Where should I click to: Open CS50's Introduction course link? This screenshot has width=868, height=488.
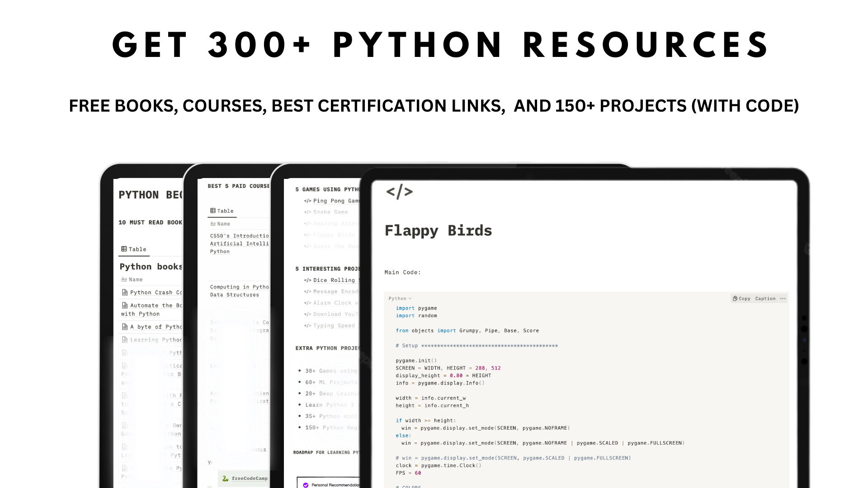[x=239, y=236]
